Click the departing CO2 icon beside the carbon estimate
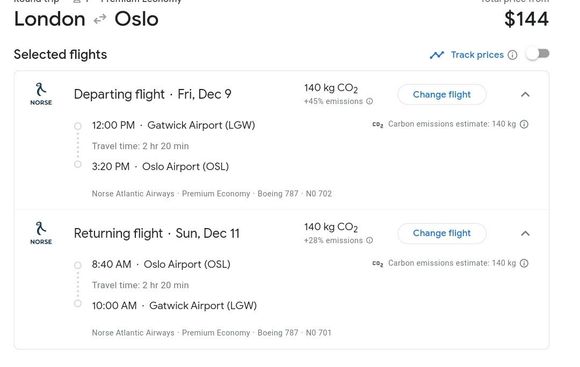Image resolution: width=580 pixels, height=367 pixels. [378, 125]
